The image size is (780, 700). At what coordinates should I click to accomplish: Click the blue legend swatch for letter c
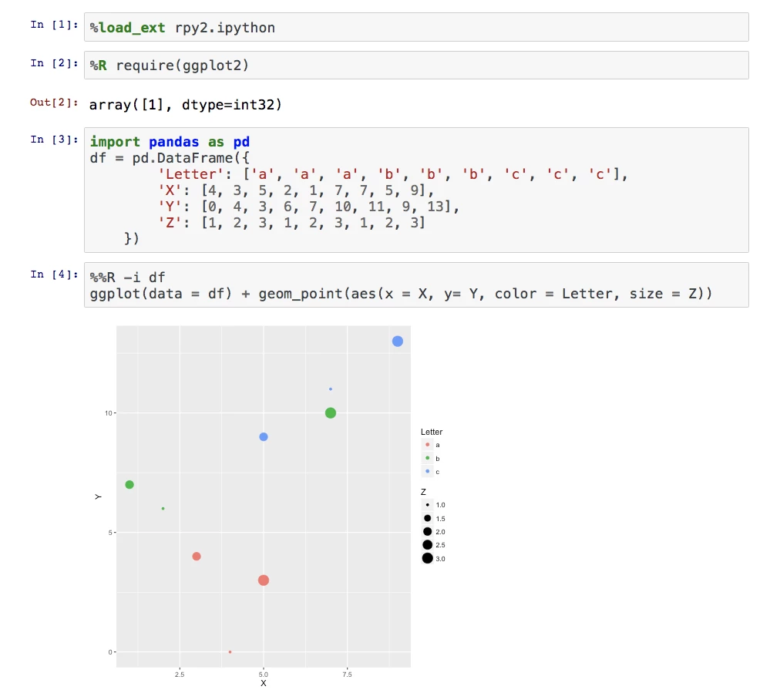pyautogui.click(x=427, y=471)
